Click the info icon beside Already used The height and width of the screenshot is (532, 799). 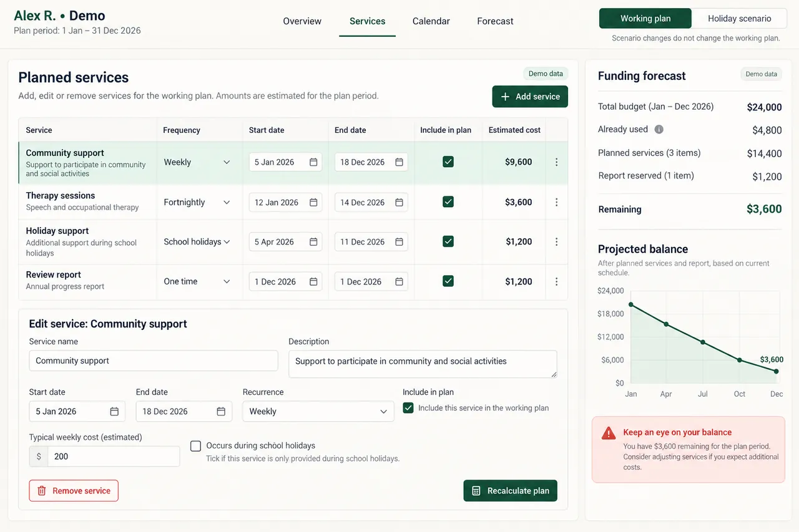659,130
